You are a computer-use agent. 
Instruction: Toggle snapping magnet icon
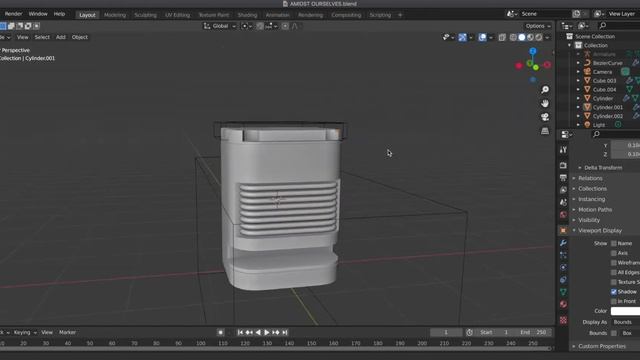pyautogui.click(x=260, y=26)
